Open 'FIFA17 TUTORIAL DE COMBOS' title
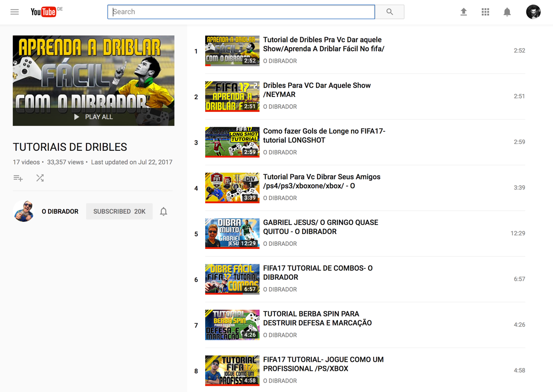This screenshot has height=392, width=553. click(318, 273)
